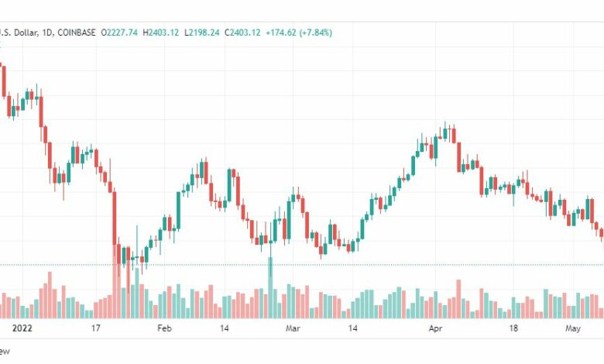Image resolution: width=604 pixels, height=364 pixels.
Task: Click the low price L2198.24 value
Action: coord(202,33)
